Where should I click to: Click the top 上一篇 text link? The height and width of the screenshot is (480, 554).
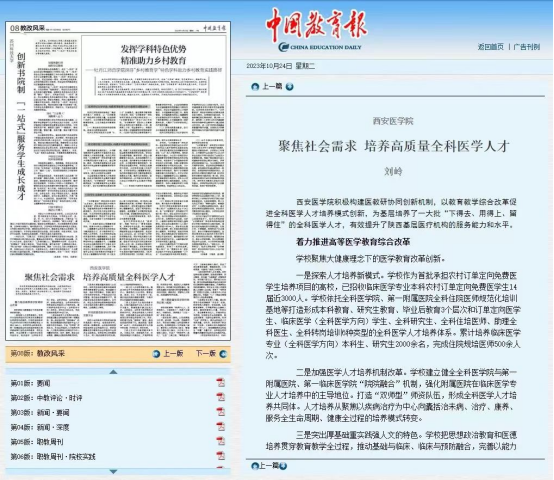(x=272, y=86)
